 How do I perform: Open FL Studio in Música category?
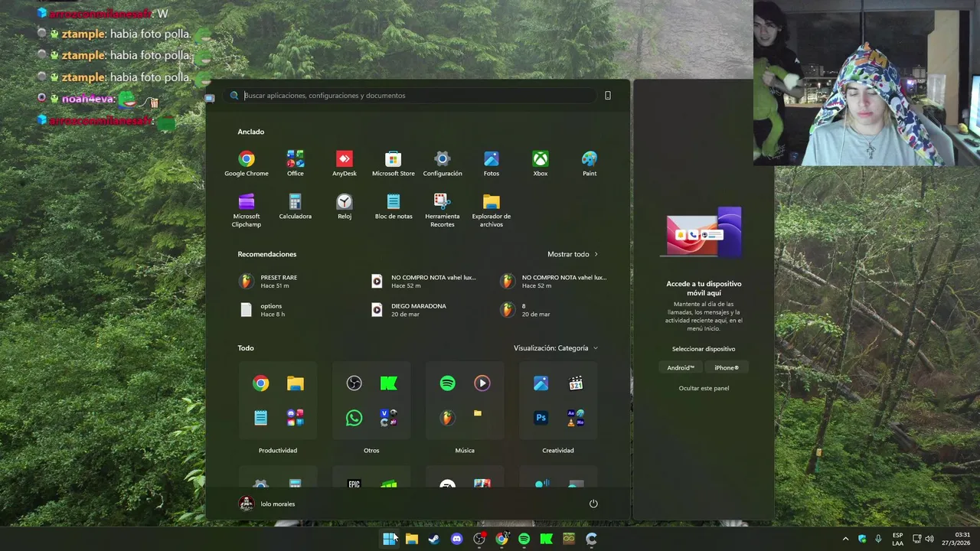[448, 418]
